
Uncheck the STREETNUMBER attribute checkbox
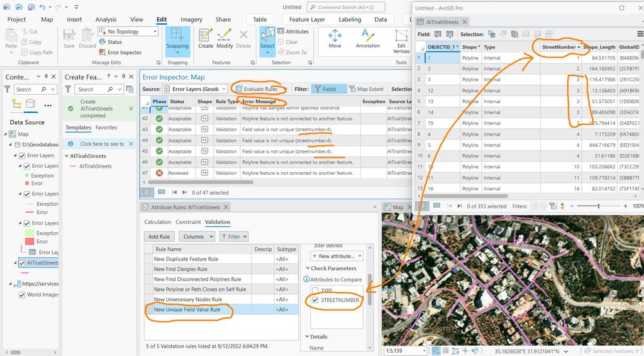[x=315, y=301]
